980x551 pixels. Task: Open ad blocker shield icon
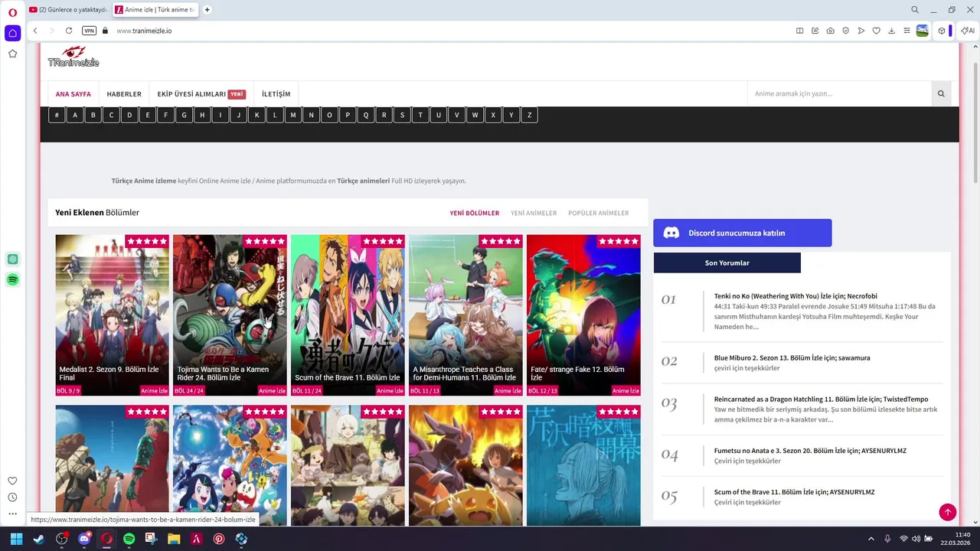pyautogui.click(x=845, y=31)
